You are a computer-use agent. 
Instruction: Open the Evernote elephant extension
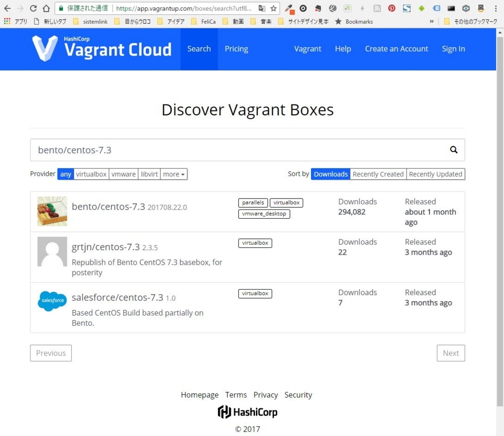click(318, 8)
